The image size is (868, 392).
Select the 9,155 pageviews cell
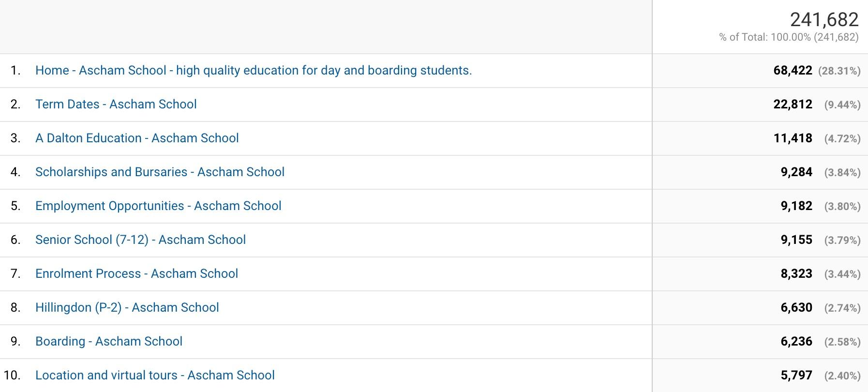pyautogui.click(x=796, y=240)
